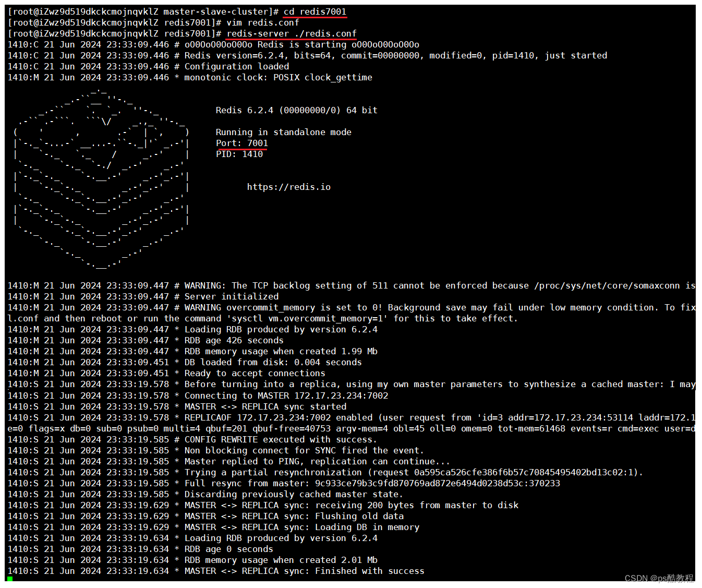Click the 'Configuration loaded' log line
The image size is (702, 588).
tap(148, 66)
